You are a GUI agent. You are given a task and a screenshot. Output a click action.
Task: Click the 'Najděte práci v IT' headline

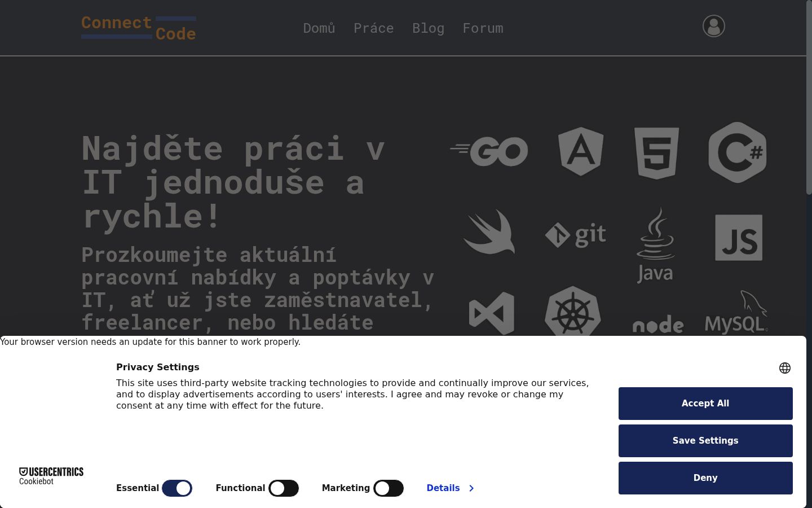(x=233, y=182)
